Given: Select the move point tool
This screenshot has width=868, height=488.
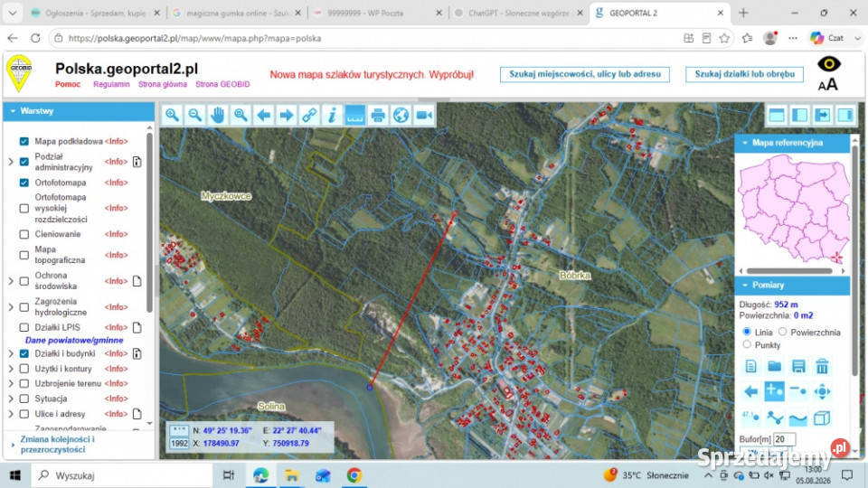Looking at the screenshot, I should click(x=822, y=391).
